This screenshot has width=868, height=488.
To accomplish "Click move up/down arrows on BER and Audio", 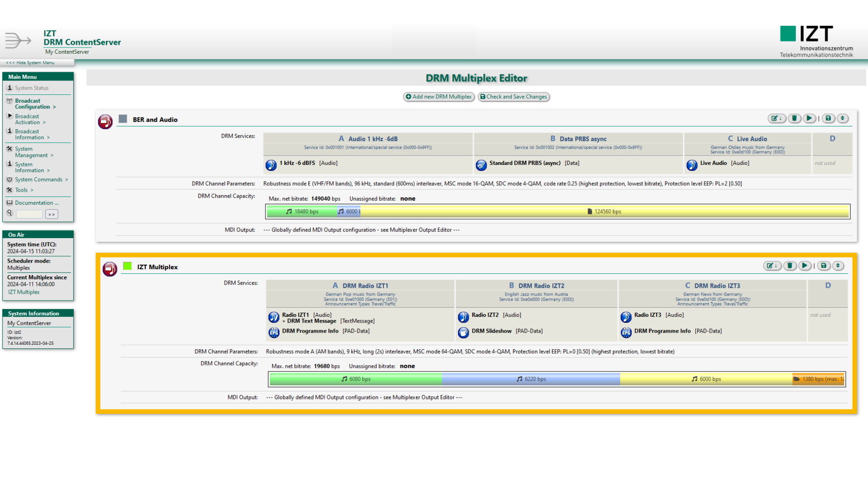I will 842,118.
